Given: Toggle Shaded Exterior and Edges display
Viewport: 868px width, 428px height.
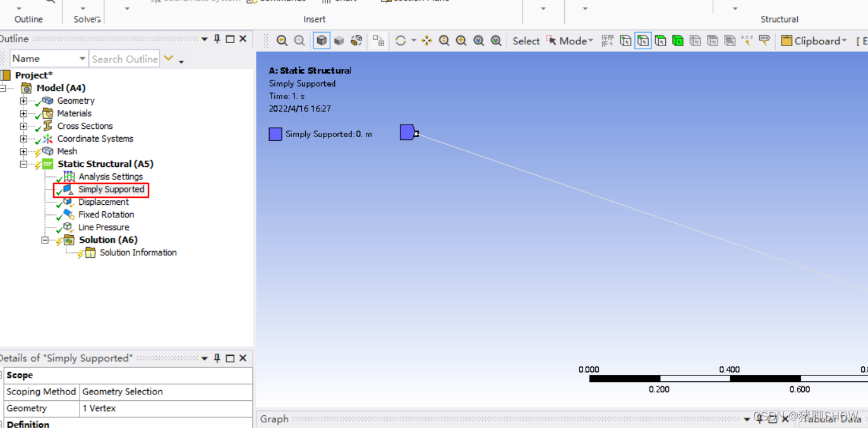Looking at the screenshot, I should tap(322, 41).
